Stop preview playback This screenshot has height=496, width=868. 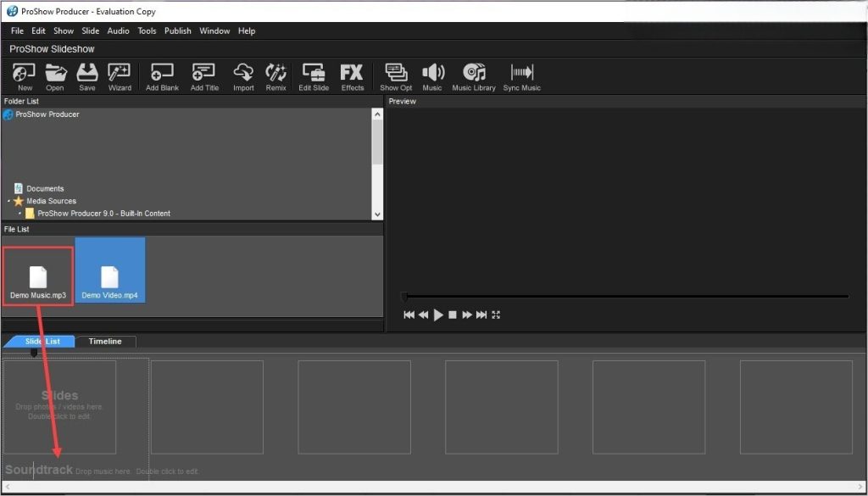(451, 315)
